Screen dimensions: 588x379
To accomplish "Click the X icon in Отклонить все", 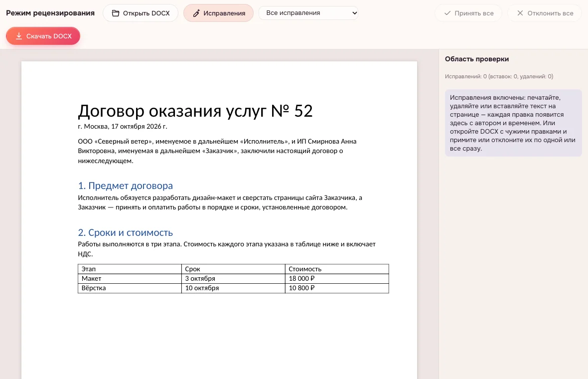I will click(520, 13).
